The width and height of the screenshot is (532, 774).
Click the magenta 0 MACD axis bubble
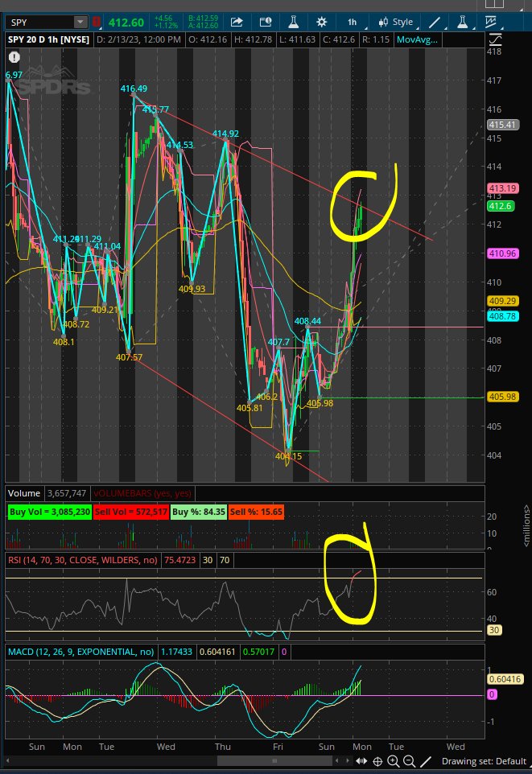tap(492, 694)
